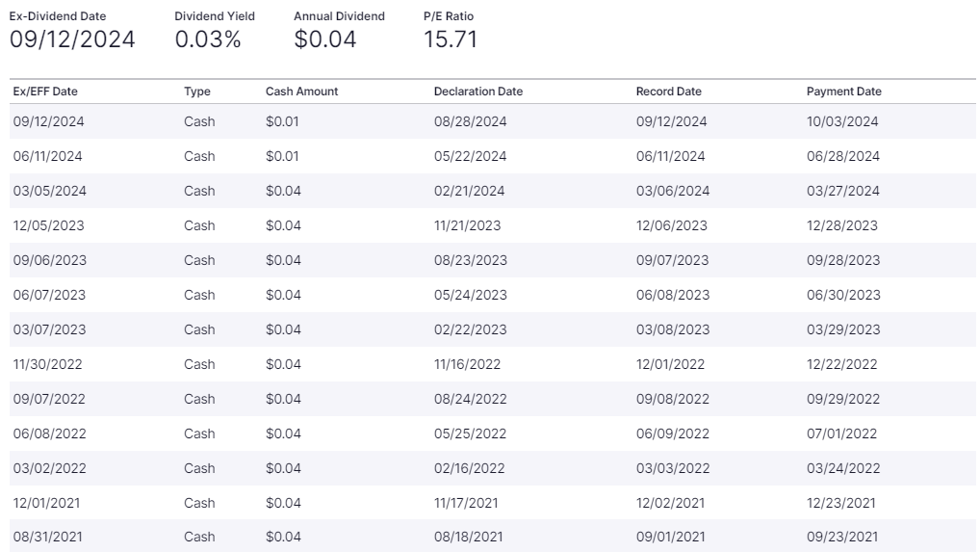Click the Type column header
Screen dimensions: 980x552
pyautogui.click(x=197, y=92)
